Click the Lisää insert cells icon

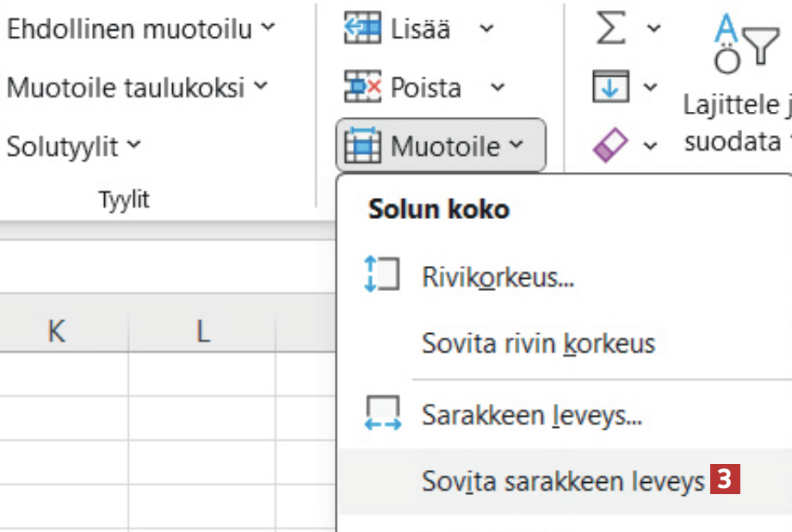pyautogui.click(x=362, y=29)
